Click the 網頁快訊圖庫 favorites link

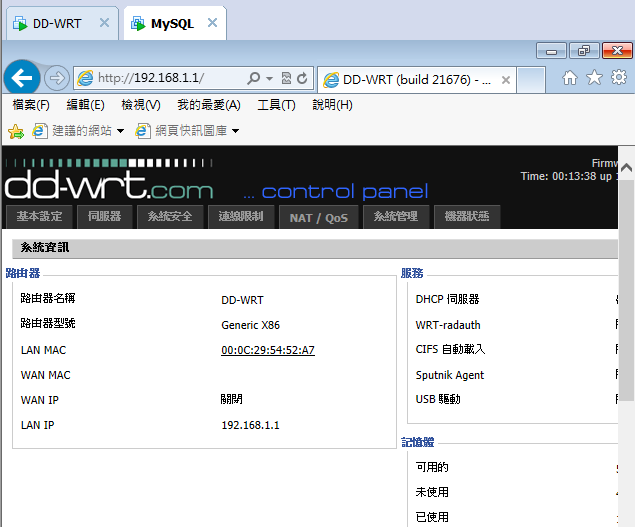[182, 131]
